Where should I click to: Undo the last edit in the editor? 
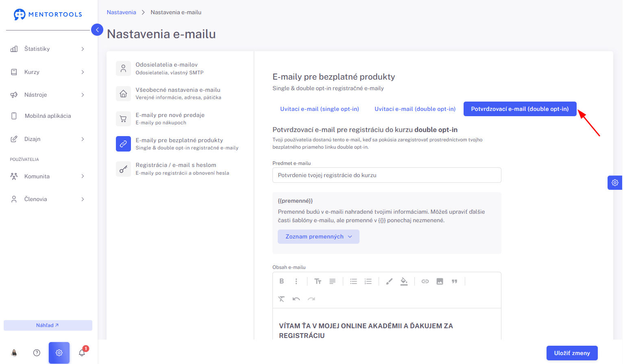coord(296,299)
